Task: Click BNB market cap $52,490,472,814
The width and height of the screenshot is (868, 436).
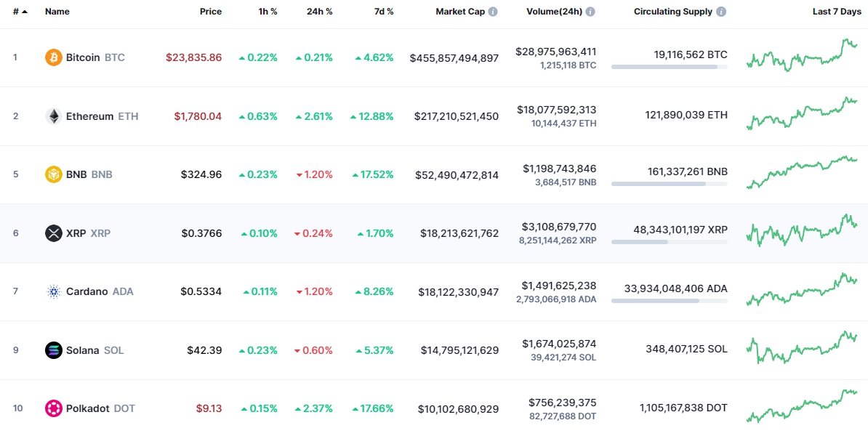Action: tap(457, 175)
